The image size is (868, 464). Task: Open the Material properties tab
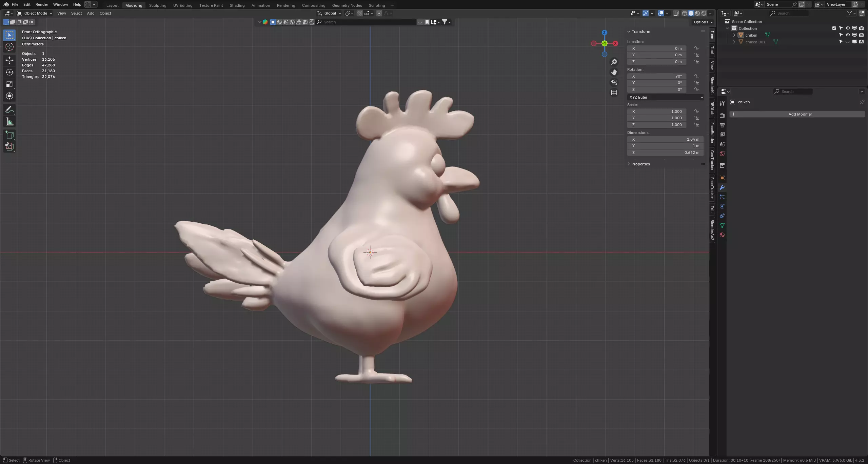(x=722, y=235)
